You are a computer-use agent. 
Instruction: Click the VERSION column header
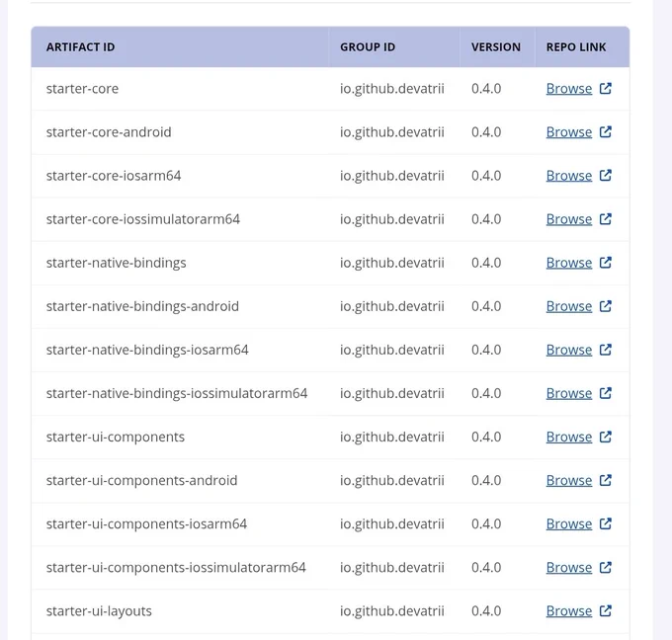496,47
